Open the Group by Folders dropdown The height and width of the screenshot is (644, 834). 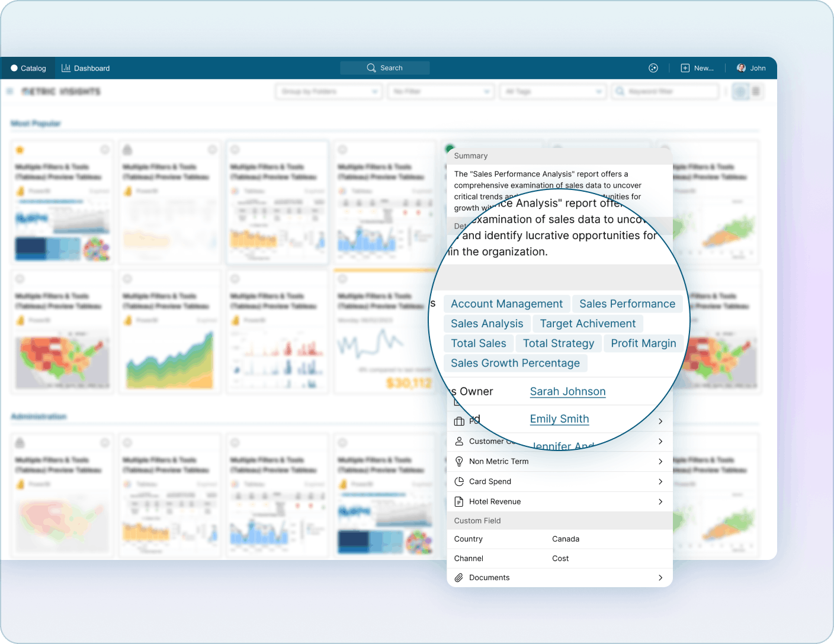pyautogui.click(x=328, y=91)
